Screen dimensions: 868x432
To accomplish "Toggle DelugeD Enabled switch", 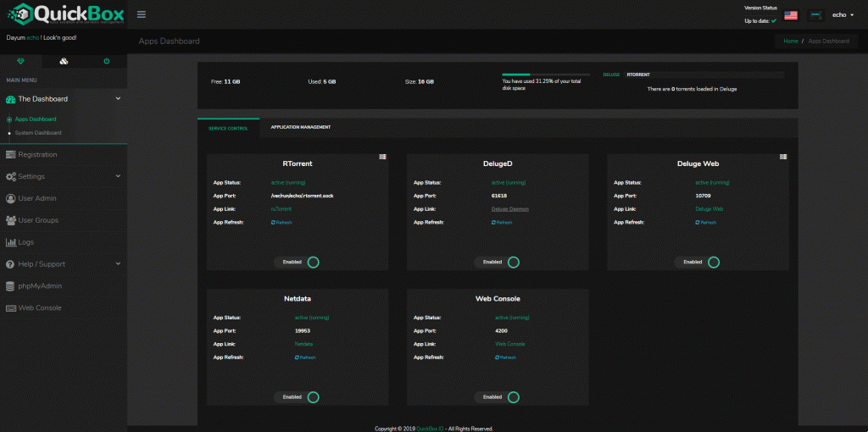I will pyautogui.click(x=497, y=263).
